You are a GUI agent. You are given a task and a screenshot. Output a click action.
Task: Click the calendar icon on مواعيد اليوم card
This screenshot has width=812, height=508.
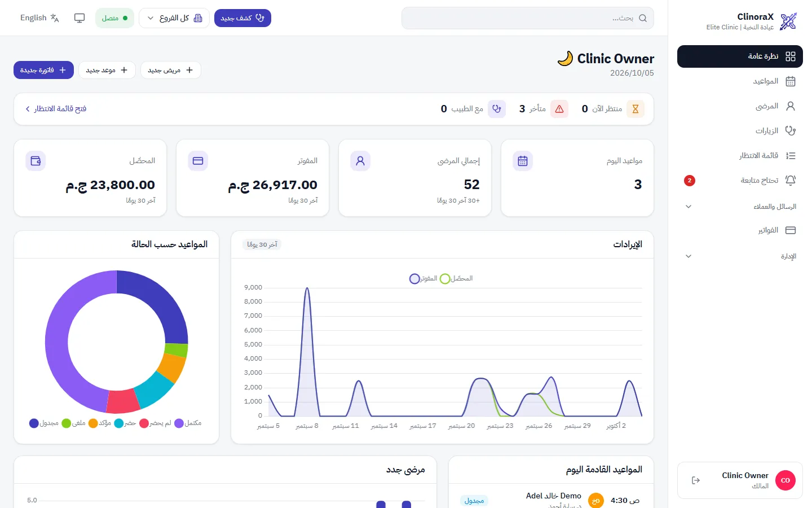523,161
